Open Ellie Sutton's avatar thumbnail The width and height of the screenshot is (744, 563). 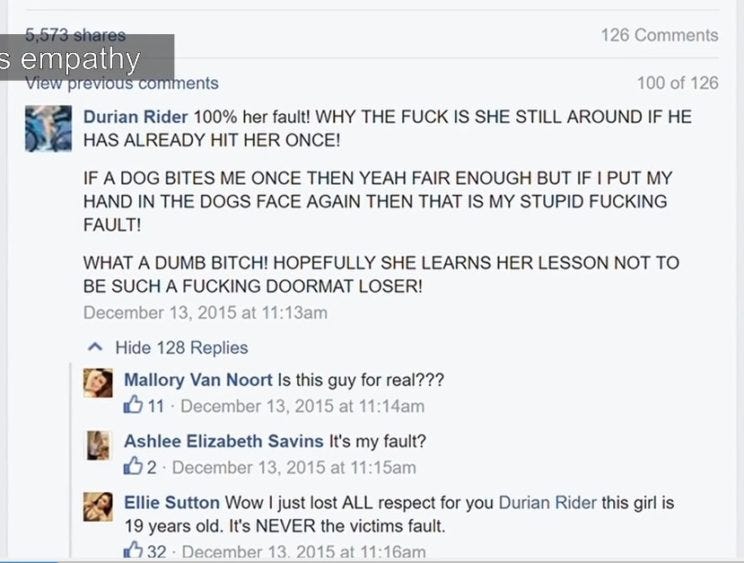(x=98, y=507)
